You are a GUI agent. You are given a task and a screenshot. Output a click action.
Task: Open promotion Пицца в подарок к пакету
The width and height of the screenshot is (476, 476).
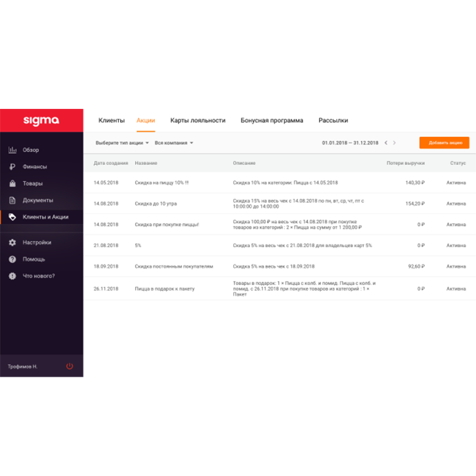pyautogui.click(x=165, y=289)
